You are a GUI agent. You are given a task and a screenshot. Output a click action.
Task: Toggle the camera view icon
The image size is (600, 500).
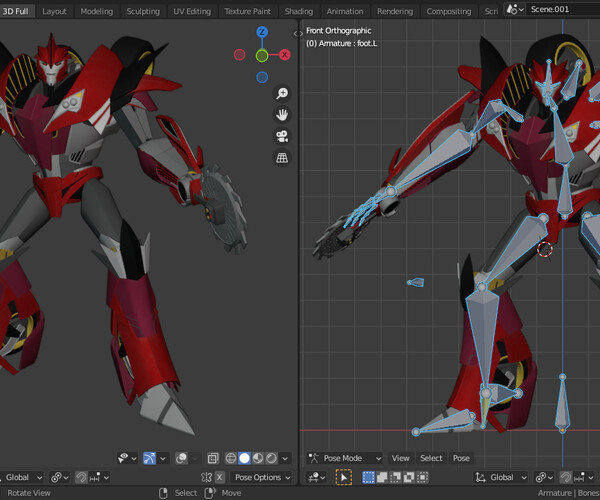(x=282, y=136)
